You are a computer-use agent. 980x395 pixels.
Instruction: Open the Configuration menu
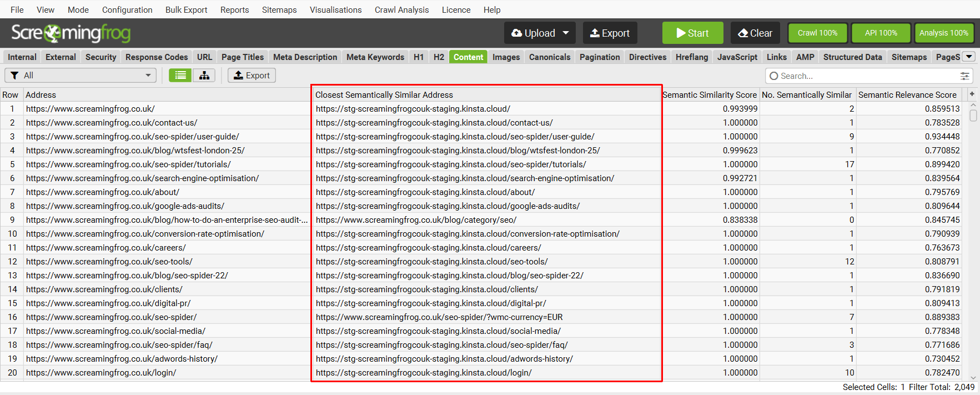pyautogui.click(x=127, y=9)
